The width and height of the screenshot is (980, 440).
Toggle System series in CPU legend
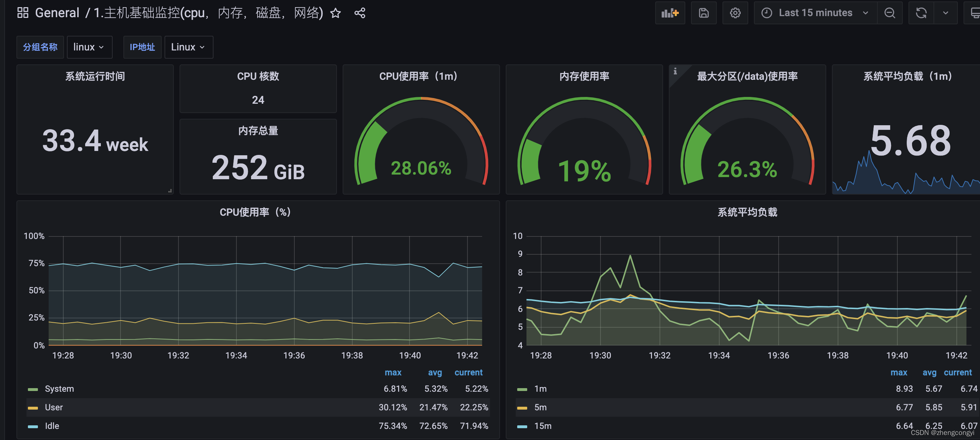tap(59, 388)
